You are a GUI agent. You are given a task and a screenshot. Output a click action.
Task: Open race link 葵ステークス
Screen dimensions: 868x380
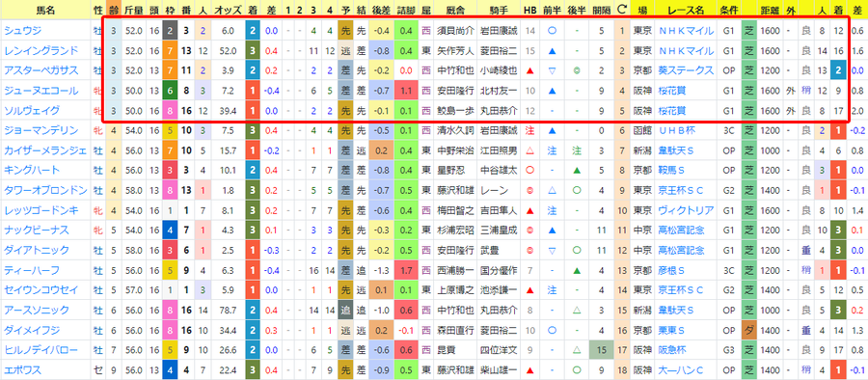[686, 71]
